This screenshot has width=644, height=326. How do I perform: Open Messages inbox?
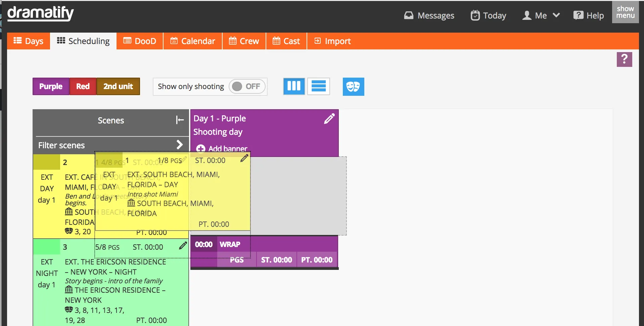[x=429, y=15]
